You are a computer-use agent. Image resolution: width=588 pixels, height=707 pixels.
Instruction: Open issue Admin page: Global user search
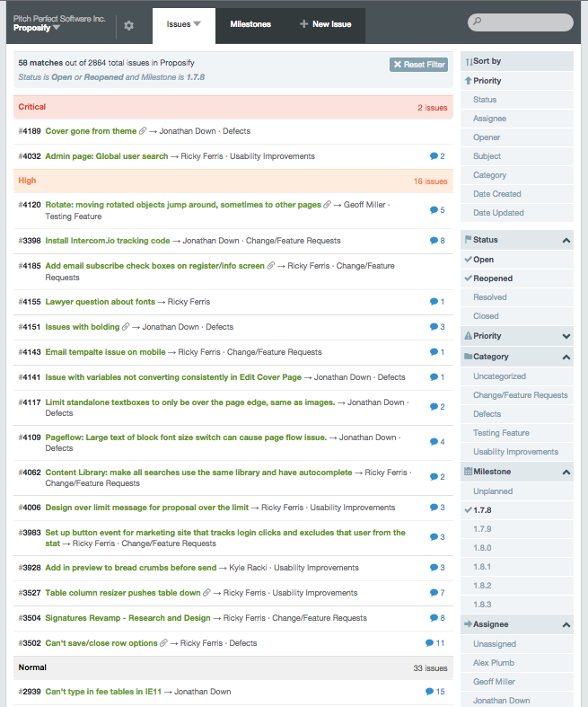pyautogui.click(x=106, y=156)
